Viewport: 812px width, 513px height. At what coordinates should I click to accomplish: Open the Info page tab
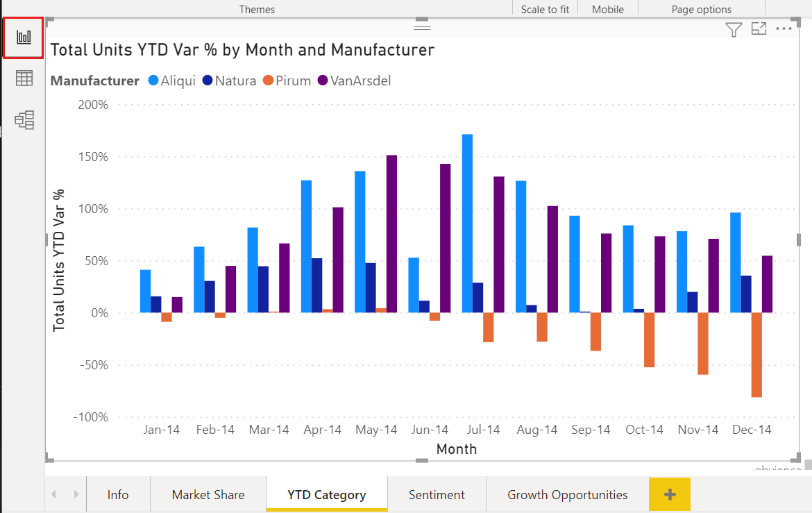coord(118,495)
